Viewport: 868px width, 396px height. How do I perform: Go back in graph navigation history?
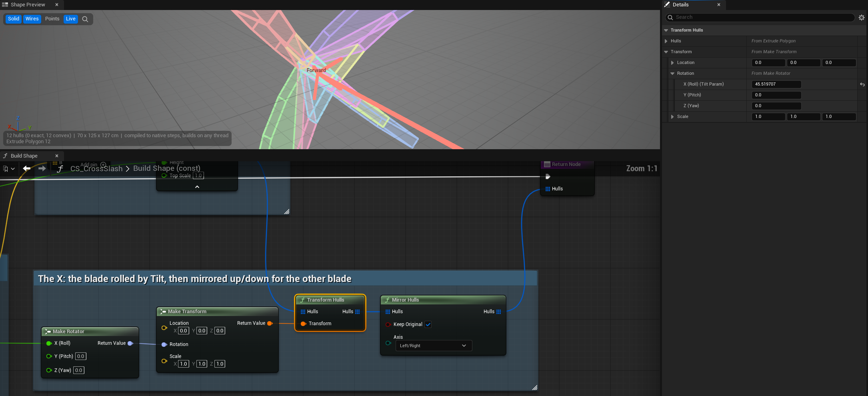tap(27, 169)
